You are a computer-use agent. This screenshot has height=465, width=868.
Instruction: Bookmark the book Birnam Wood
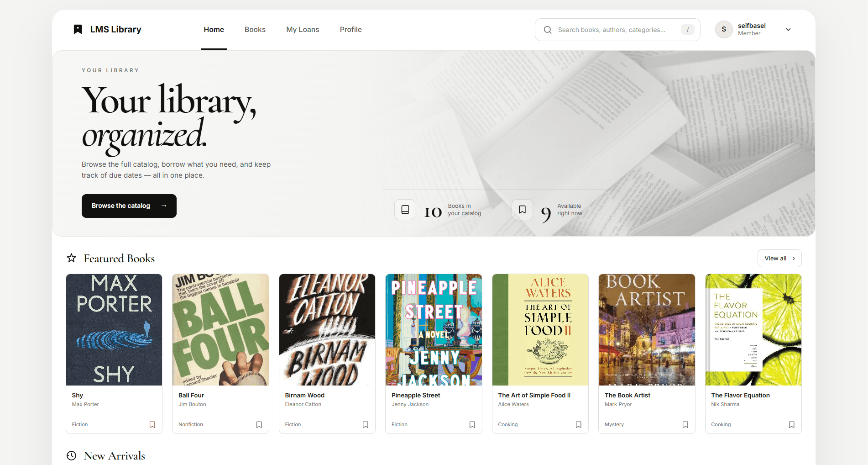pyautogui.click(x=366, y=425)
